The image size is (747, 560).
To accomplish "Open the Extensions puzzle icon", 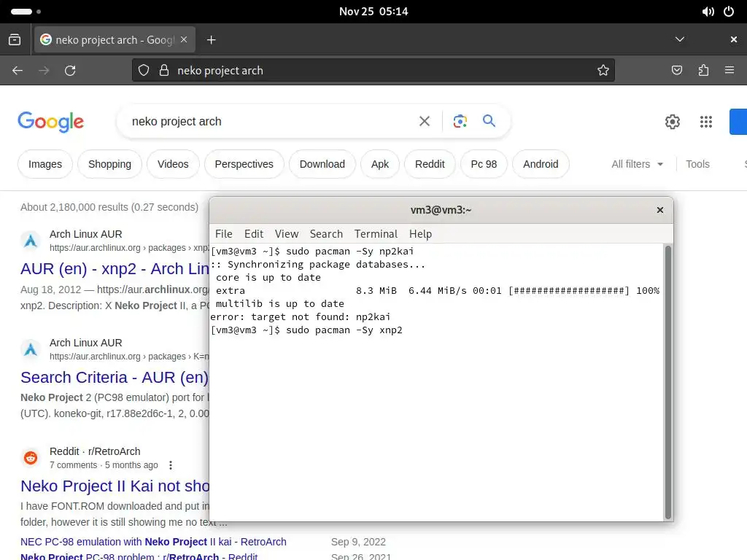I will [x=703, y=71].
